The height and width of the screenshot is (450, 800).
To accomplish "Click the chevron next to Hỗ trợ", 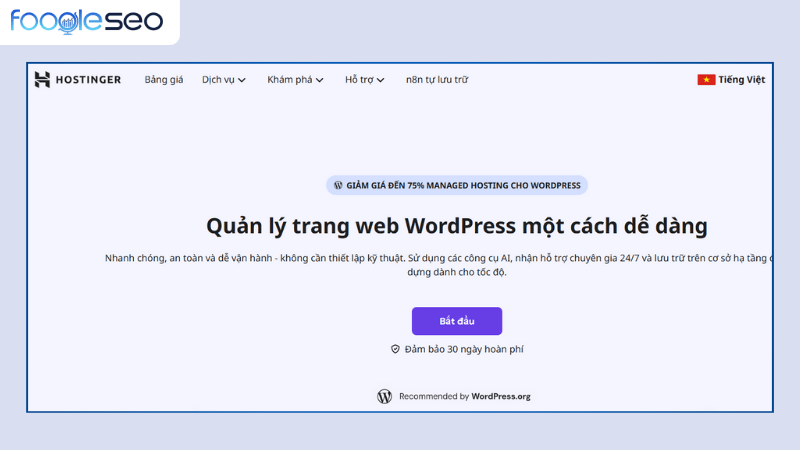I will [x=381, y=80].
